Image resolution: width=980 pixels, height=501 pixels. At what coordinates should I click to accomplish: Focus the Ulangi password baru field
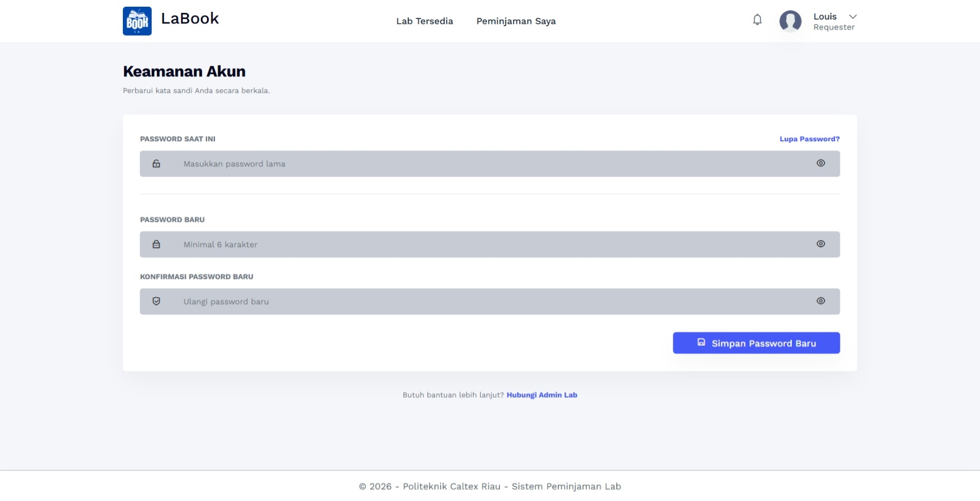(490, 301)
